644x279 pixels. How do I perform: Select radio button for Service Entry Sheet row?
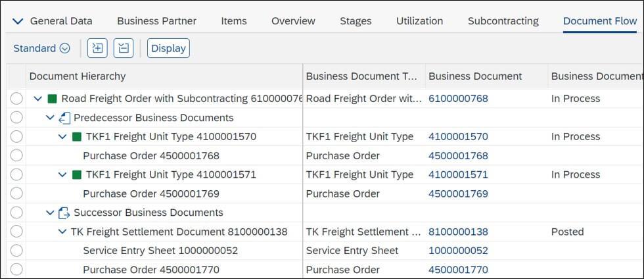(x=16, y=251)
